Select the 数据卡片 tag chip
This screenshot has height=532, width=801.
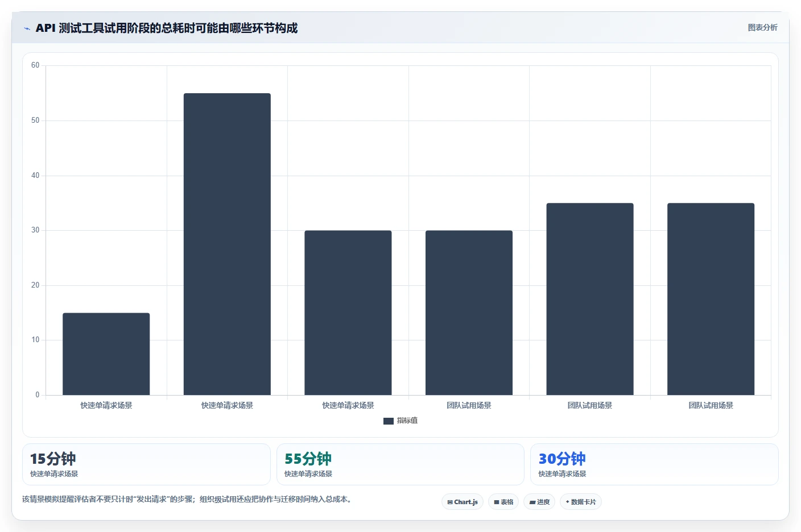(581, 502)
